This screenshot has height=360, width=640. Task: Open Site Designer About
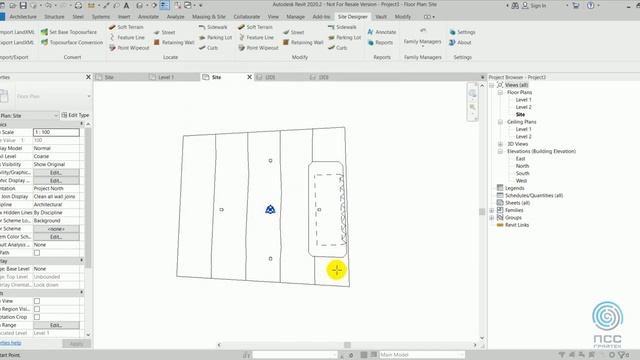point(460,42)
